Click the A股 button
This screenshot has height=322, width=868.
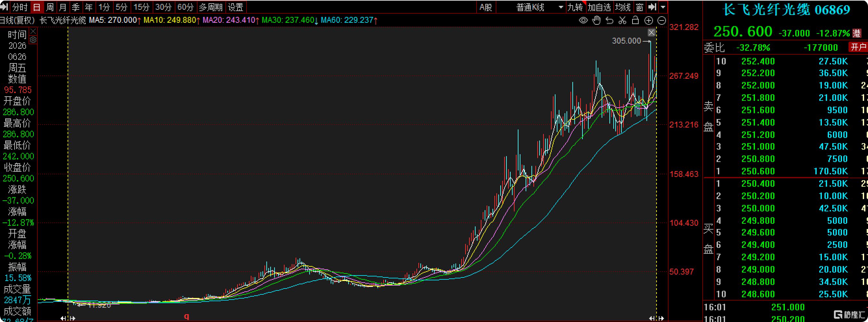point(486,7)
